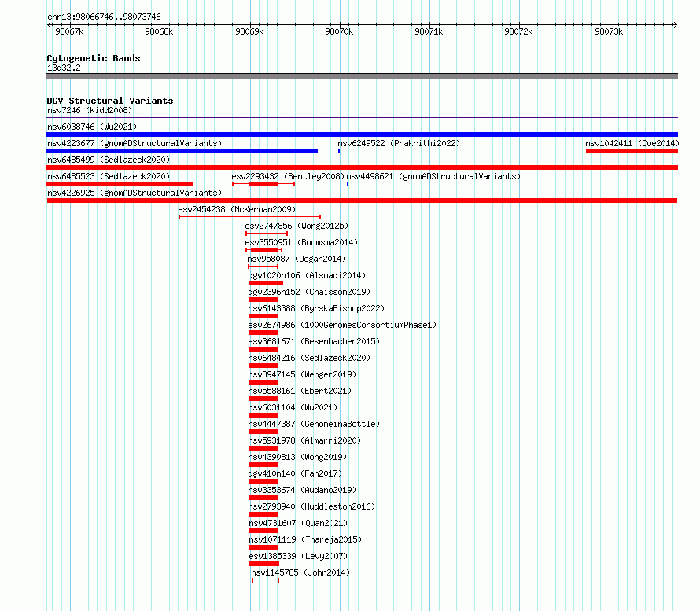Click esv1385339 (Levy2007) label

[298, 556]
